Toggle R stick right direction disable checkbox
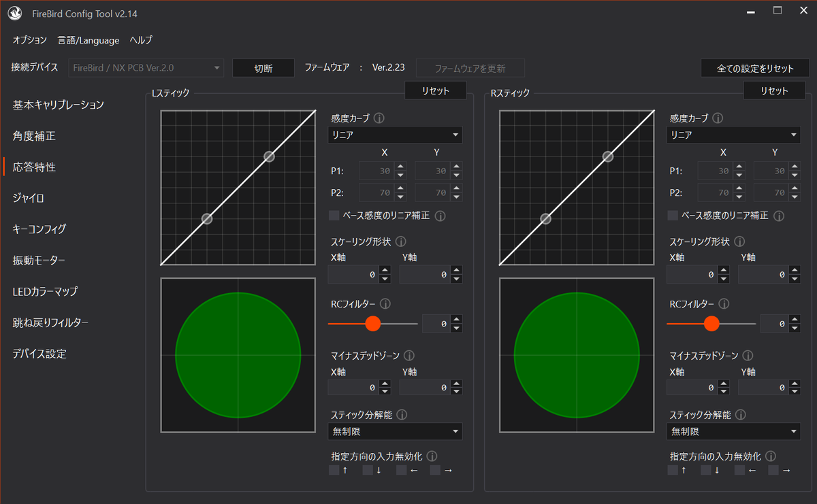817x504 pixels. (773, 470)
